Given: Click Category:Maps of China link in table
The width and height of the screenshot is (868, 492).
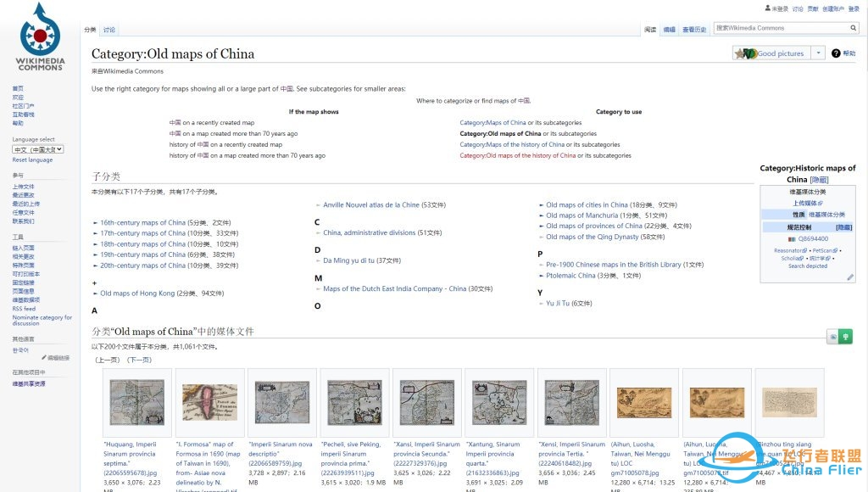Looking at the screenshot, I should (492, 123).
